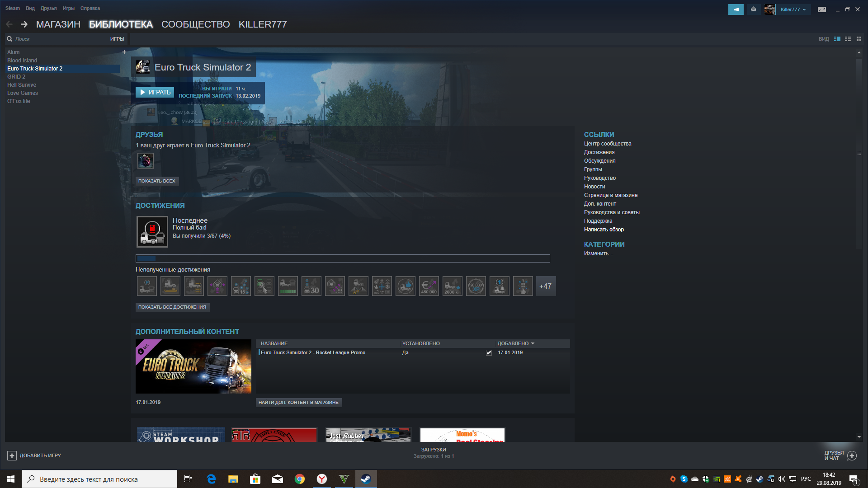
Task: Open the Steam Workshop banner
Action: click(181, 435)
